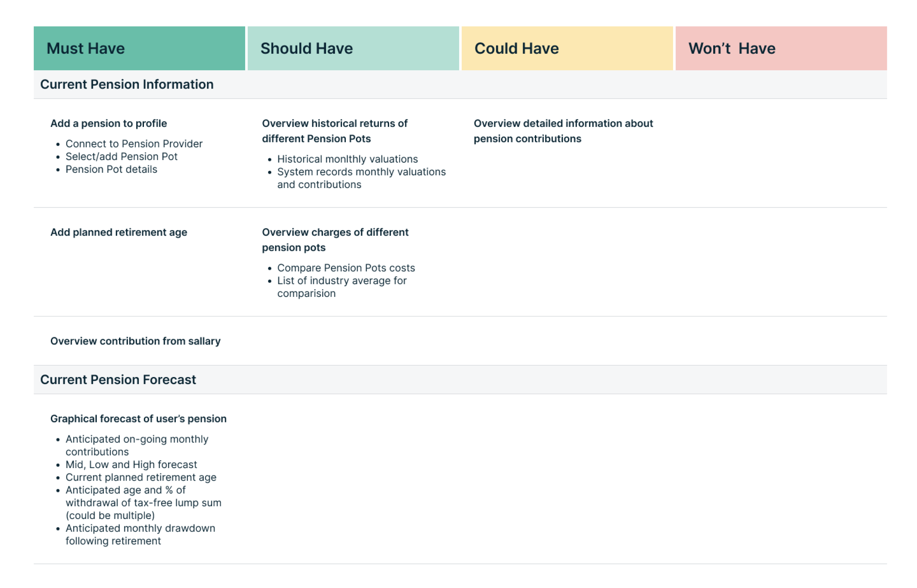Select the Won't Have column header
This screenshot has height=588, width=917.
tap(732, 48)
